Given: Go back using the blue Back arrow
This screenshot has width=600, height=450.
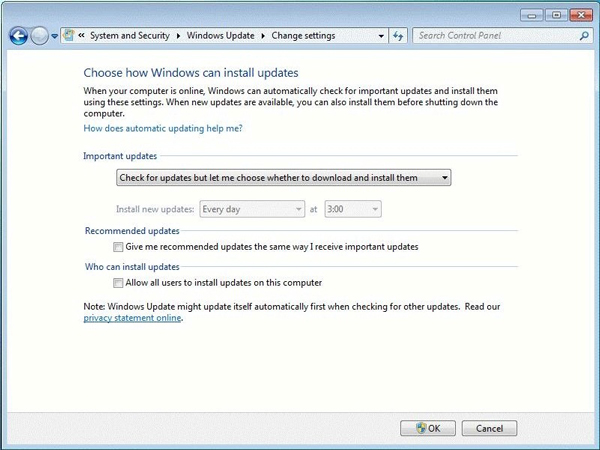Looking at the screenshot, I should 18,36.
